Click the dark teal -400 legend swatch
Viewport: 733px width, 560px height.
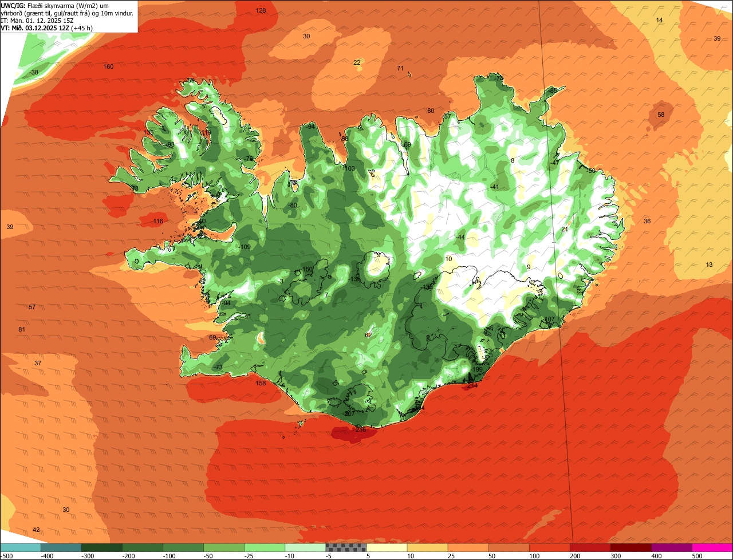[x=61, y=548]
